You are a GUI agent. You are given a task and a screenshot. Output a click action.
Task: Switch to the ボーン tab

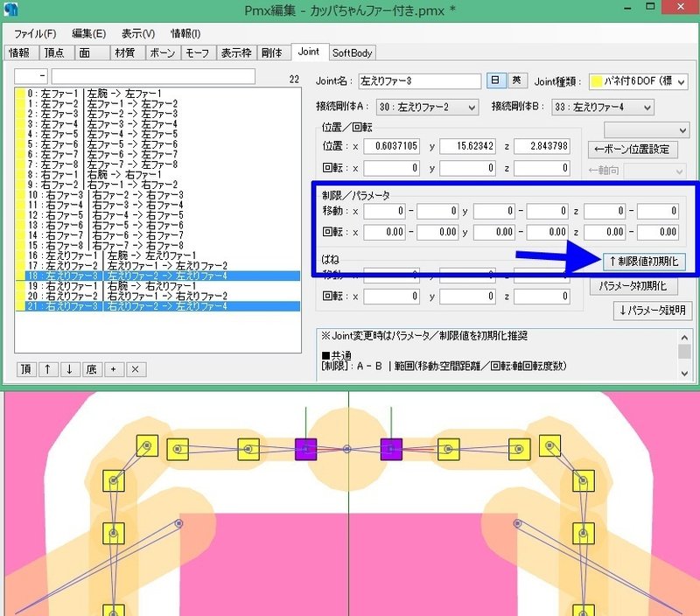point(163,52)
